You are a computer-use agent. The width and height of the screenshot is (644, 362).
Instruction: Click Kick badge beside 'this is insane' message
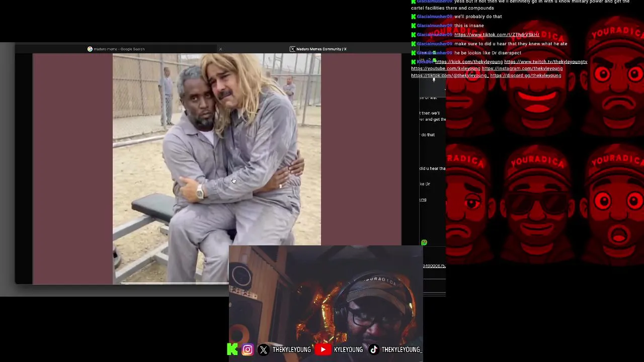tap(414, 26)
